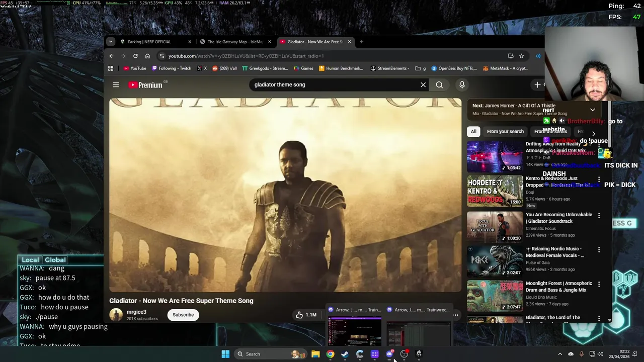
Task: Click the YouTube Premium logo
Action: point(145,85)
